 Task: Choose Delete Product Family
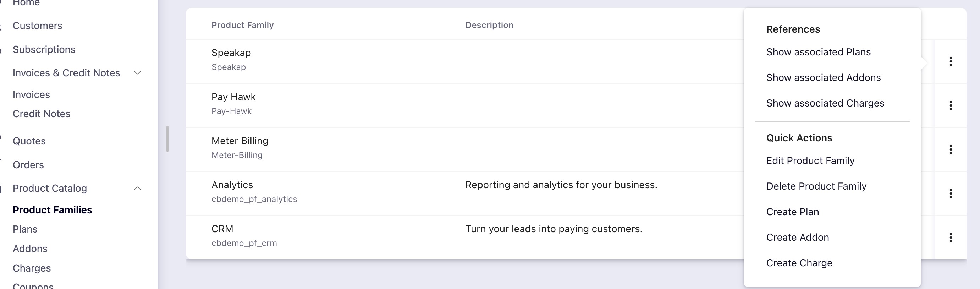pyautogui.click(x=816, y=186)
